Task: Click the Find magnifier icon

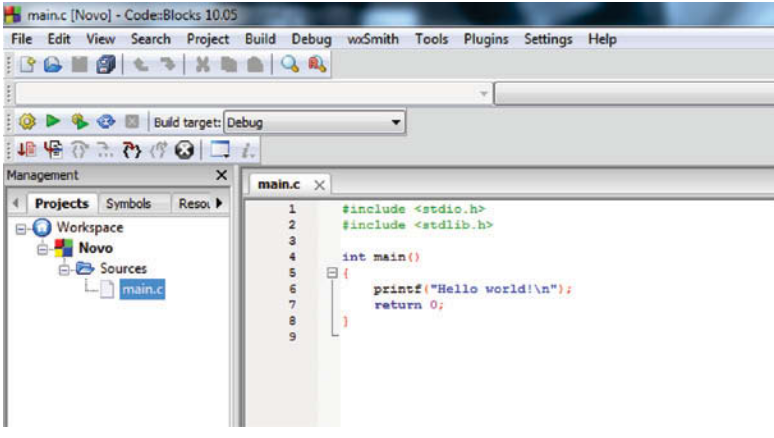Action: pos(289,64)
